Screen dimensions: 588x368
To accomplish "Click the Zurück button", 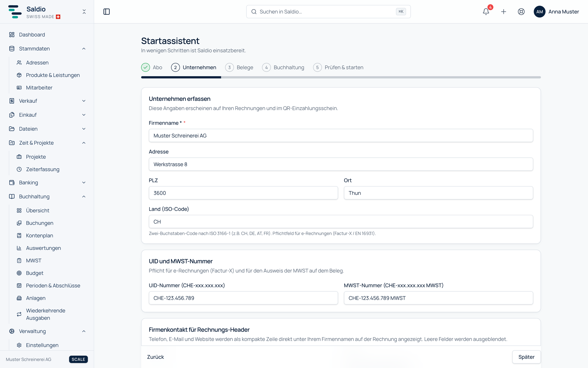I will coord(156,357).
